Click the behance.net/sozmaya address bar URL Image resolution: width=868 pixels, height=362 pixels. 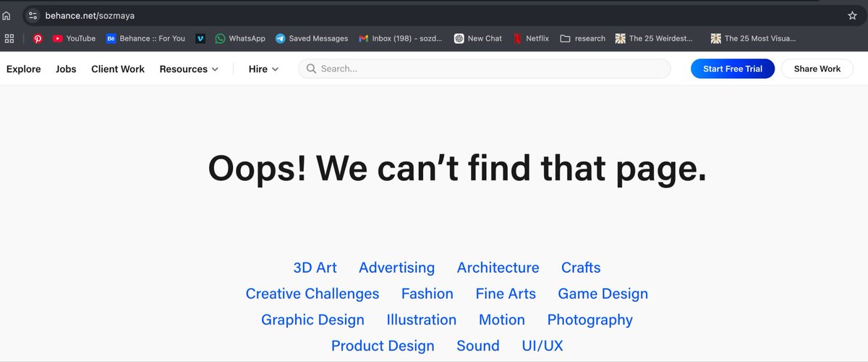90,15
